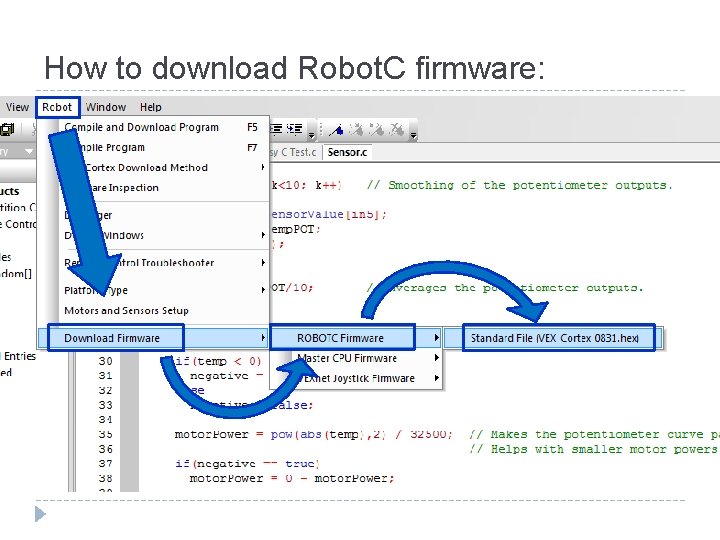720x540 pixels.
Task: Expand Platform Type submenu arrow
Action: click(263, 290)
